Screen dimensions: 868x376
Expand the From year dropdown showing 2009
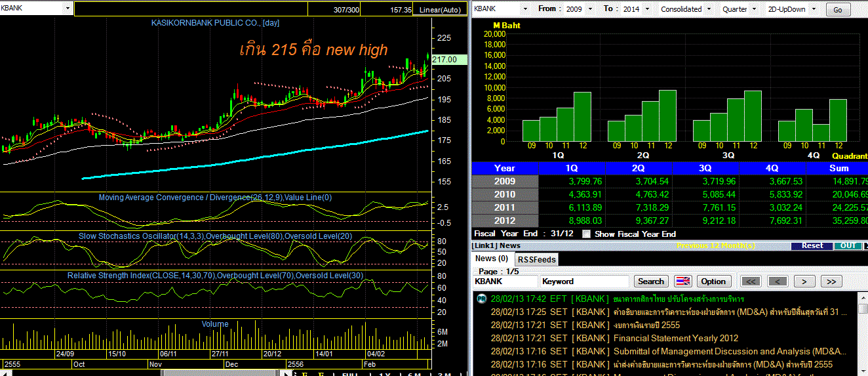pos(589,9)
